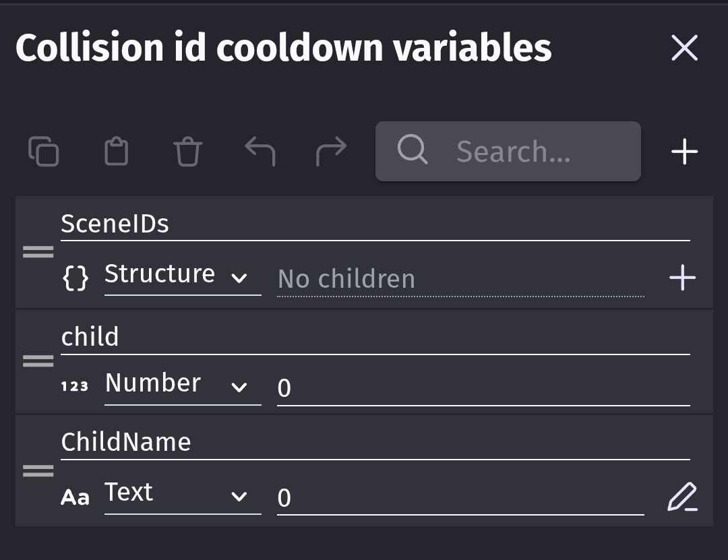The height and width of the screenshot is (560, 728).
Task: Close the Collision id cooldown variables panel
Action: pos(684,48)
